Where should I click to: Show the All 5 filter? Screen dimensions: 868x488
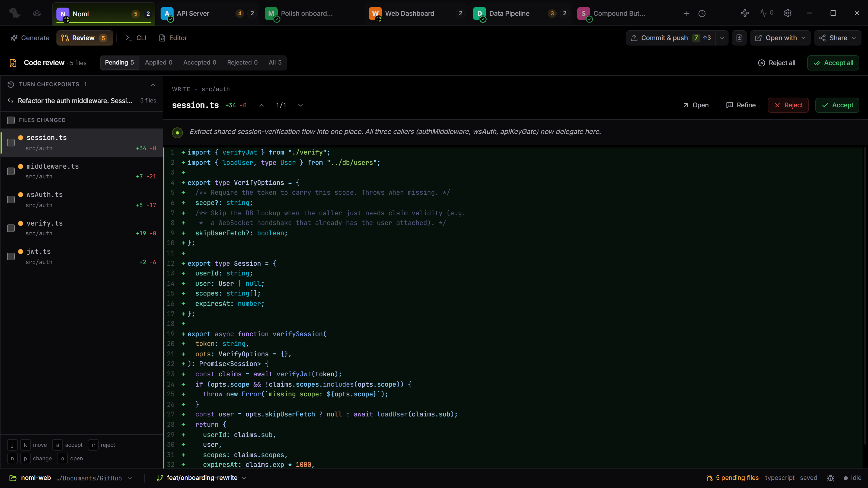pyautogui.click(x=275, y=63)
